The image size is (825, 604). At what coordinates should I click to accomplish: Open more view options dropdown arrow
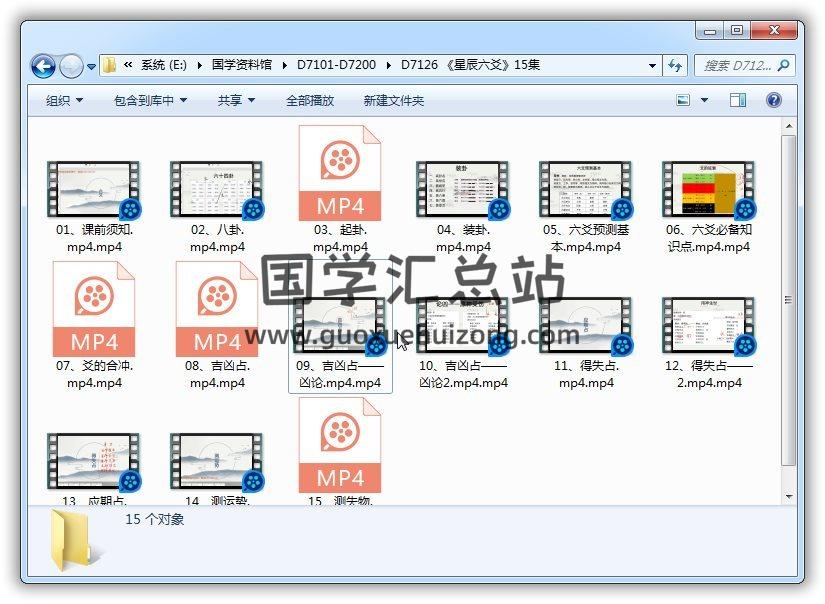click(x=704, y=100)
